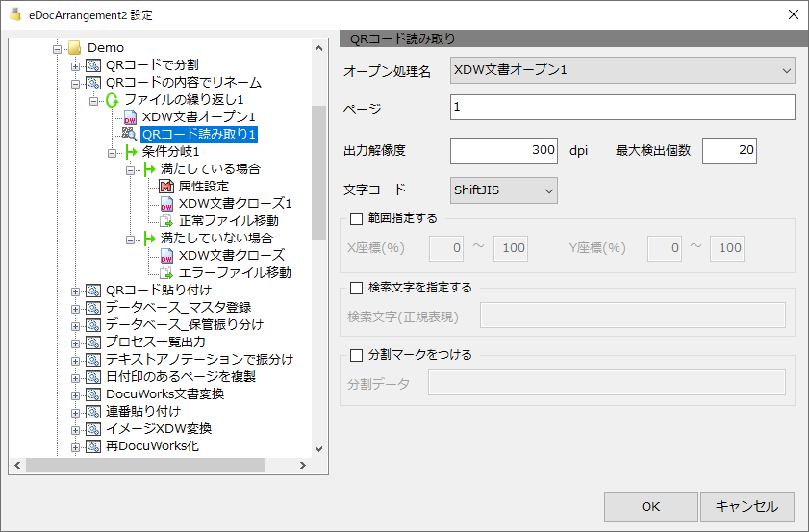Click the データベース_マスタ登録 process icon
The width and height of the screenshot is (809, 532).
(x=93, y=308)
